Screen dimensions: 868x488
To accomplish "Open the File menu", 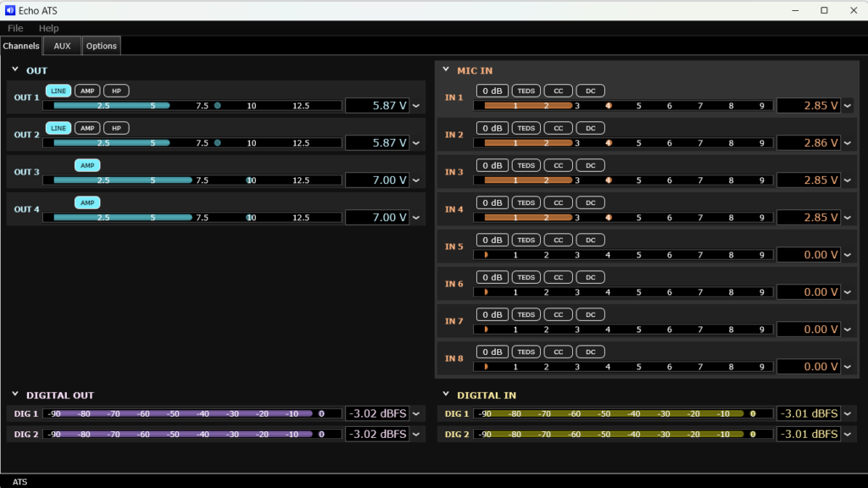I will [15, 28].
